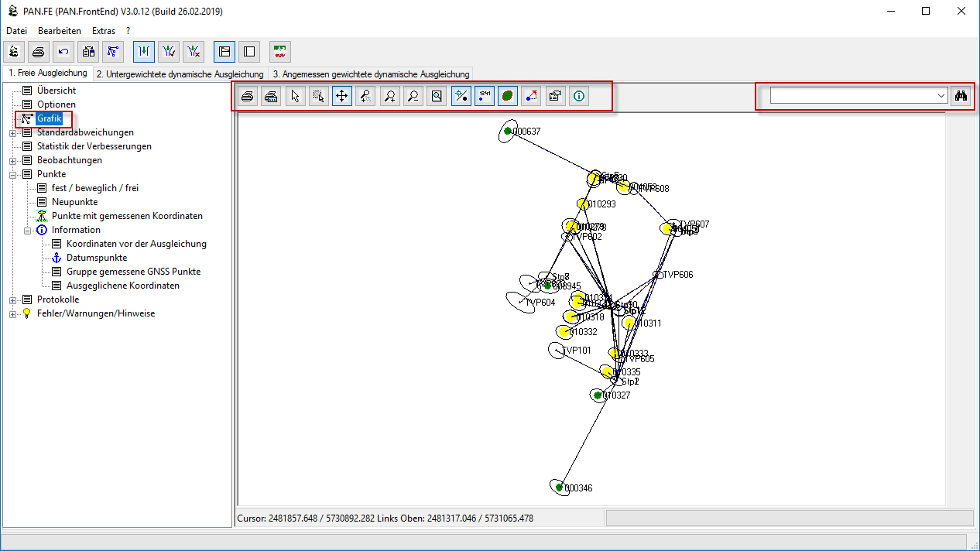980x551 pixels.
Task: Click the yellow point 010311 in graphic
Action: 630,323
